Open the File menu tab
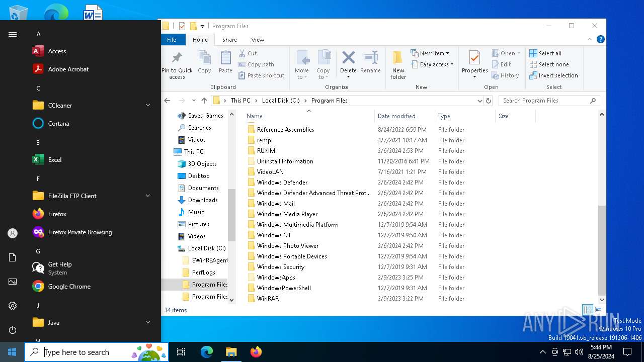644x362 pixels. coord(172,40)
